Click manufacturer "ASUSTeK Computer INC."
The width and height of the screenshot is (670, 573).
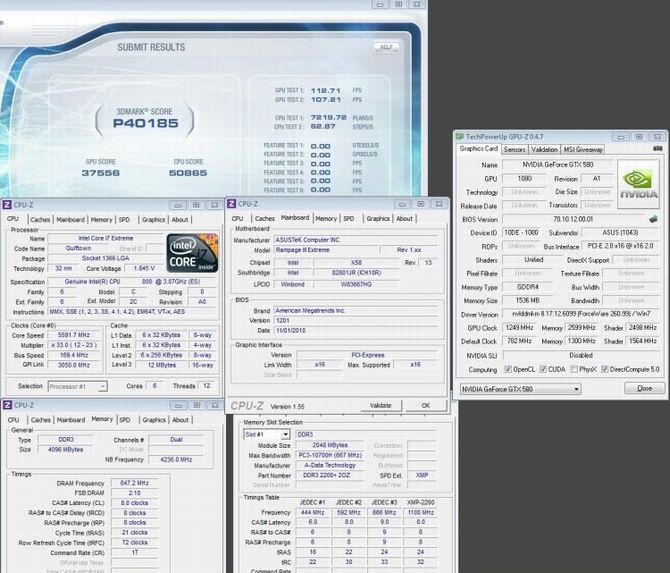(308, 240)
